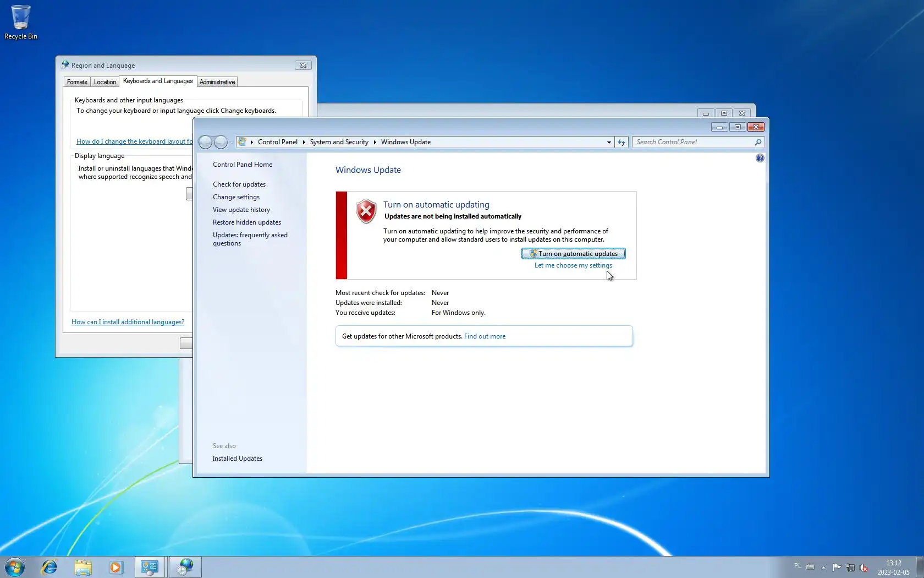Open Windows Media Player from taskbar
The height and width of the screenshot is (578, 924).
(116, 567)
